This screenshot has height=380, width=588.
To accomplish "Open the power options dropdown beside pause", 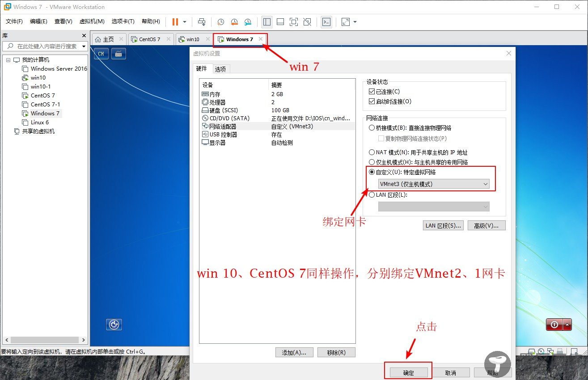I will click(x=185, y=21).
